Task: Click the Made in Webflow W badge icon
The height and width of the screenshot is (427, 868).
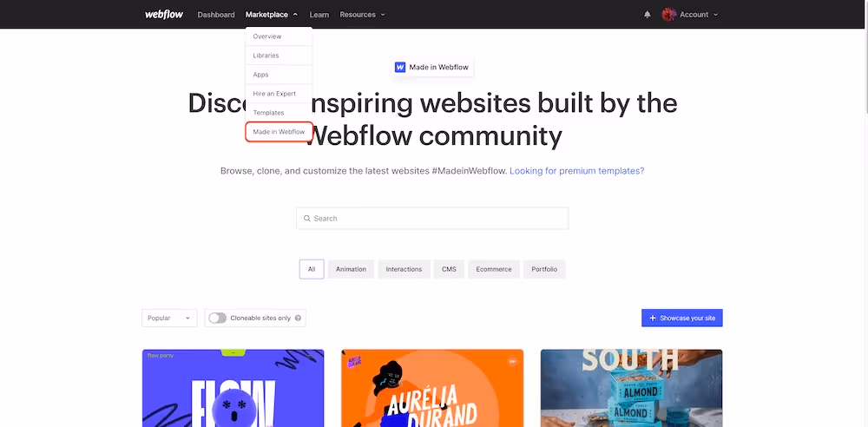Action: tap(399, 67)
